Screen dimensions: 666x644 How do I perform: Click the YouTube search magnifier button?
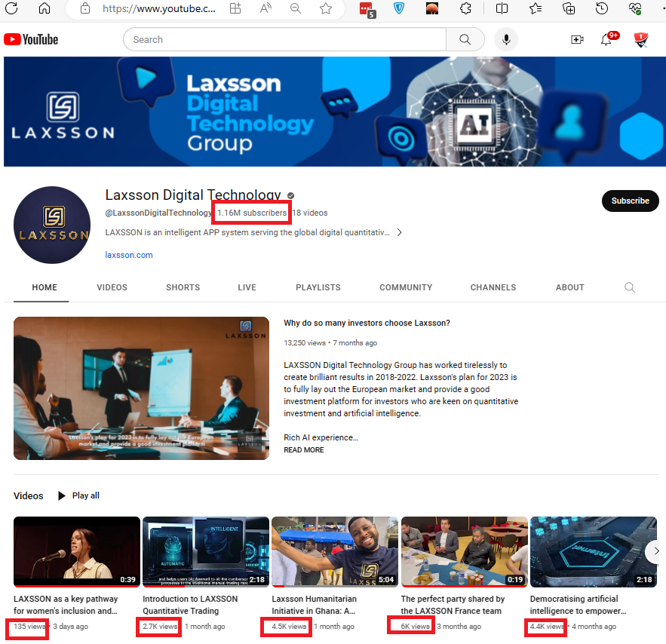pos(465,39)
